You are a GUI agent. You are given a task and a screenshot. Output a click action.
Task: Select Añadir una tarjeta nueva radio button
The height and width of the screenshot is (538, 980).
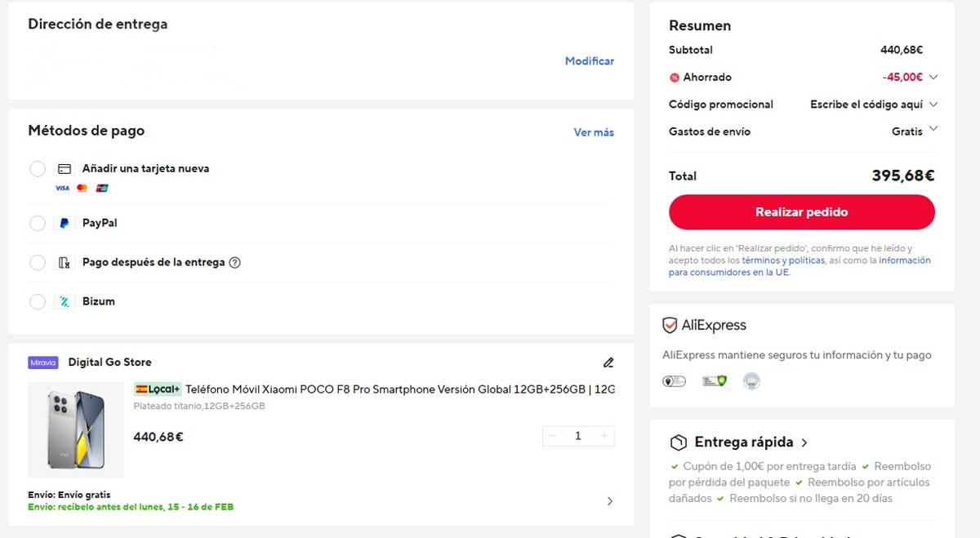coord(38,169)
